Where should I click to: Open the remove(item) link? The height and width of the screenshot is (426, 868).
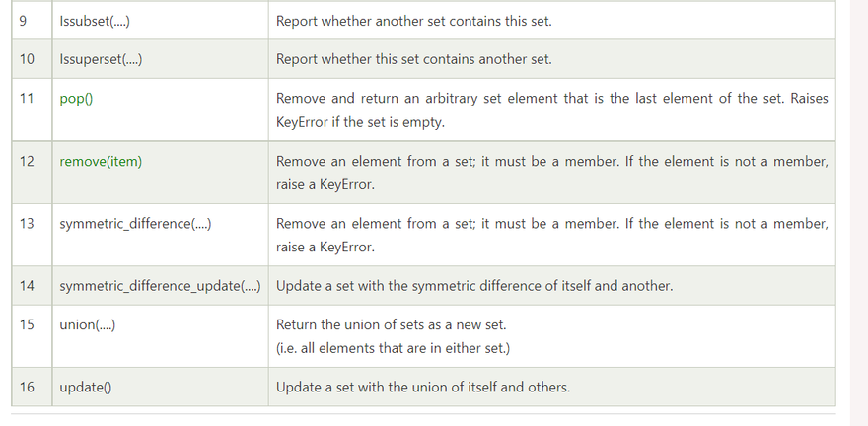[x=101, y=161]
